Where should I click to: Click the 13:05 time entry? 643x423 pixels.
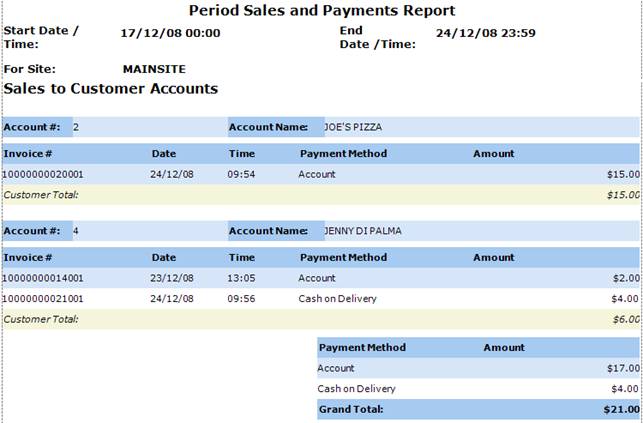(241, 278)
